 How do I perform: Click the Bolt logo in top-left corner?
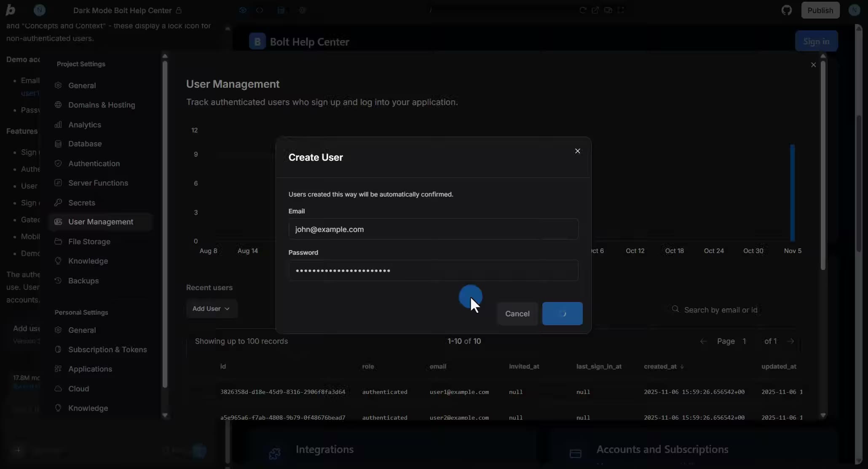coord(11,10)
